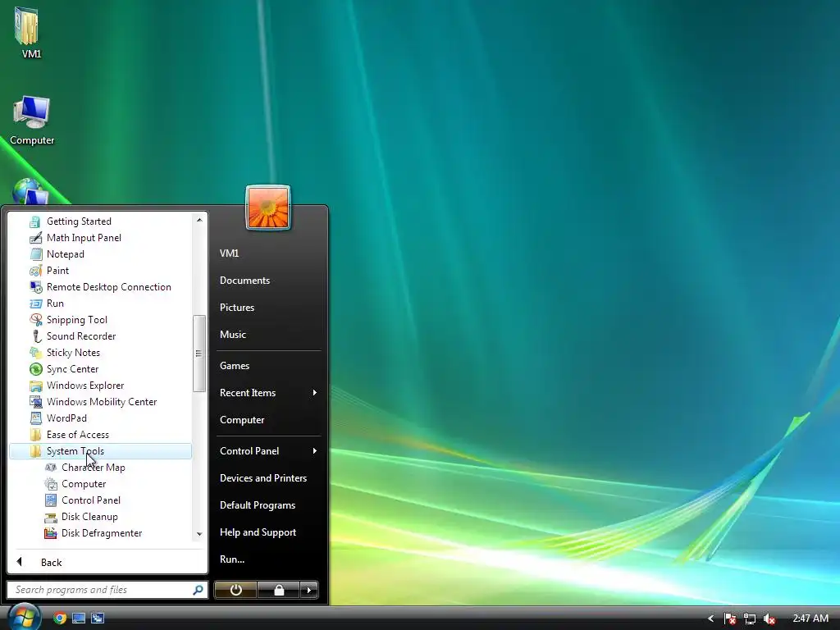
Task: Click the Search programs and files box
Action: (102, 590)
